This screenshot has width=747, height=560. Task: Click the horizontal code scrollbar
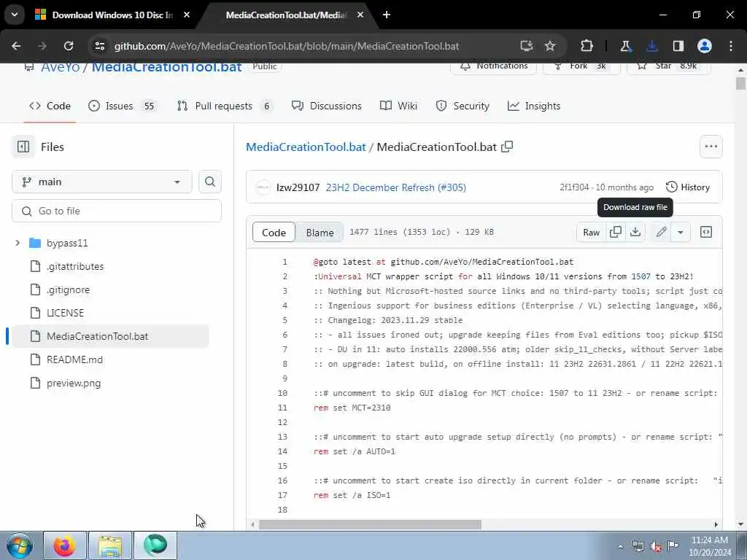point(370,524)
